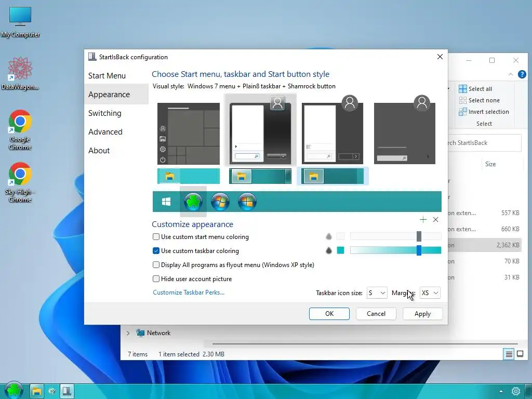Click the taskbar teal color swatch
This screenshot has width=532, height=399.
340,250
